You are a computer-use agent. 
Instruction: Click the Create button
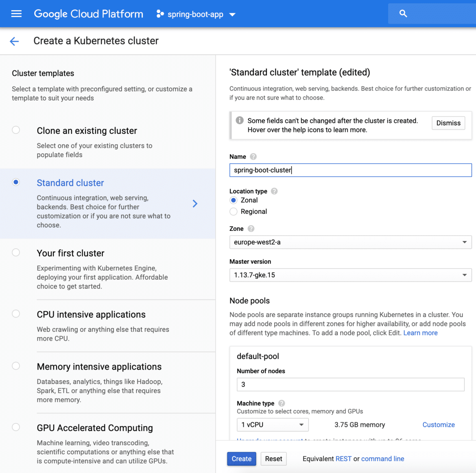(241, 459)
